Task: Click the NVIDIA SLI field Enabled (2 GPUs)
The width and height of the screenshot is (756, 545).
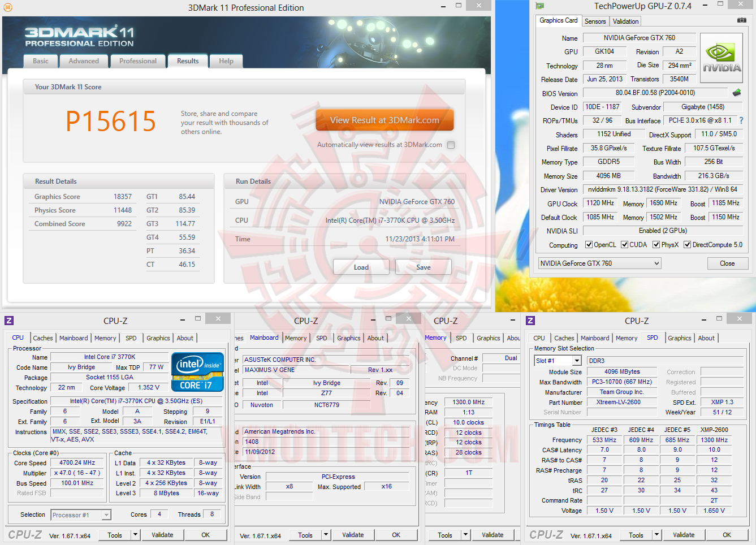Action: [663, 231]
